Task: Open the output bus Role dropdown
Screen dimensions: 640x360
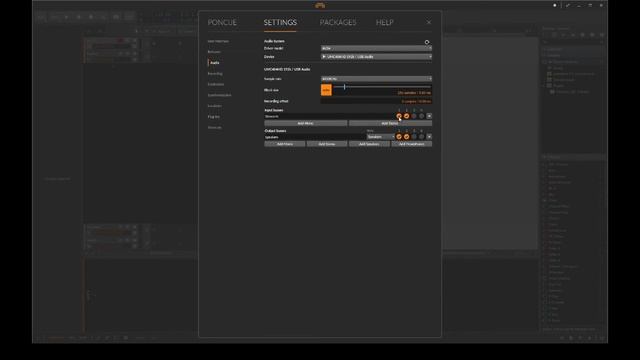Action: click(x=381, y=137)
